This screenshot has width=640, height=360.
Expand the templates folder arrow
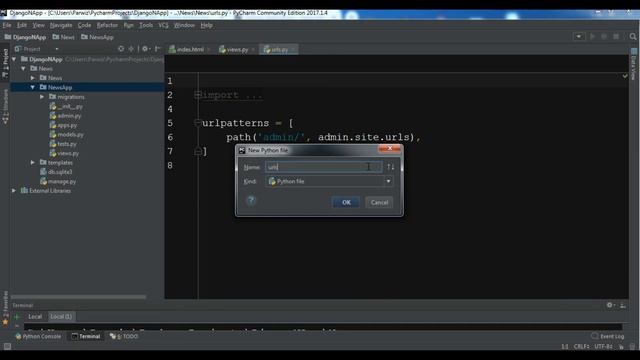(33, 162)
